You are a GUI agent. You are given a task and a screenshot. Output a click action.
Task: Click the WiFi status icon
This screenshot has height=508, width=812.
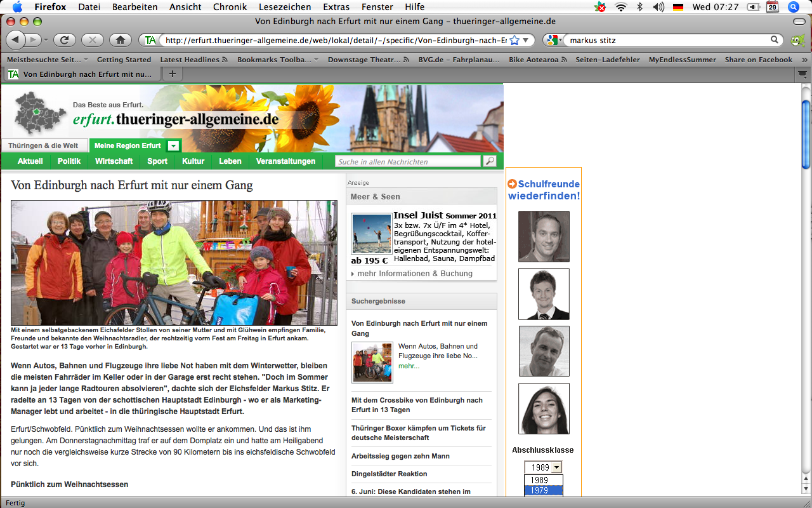(621, 7)
